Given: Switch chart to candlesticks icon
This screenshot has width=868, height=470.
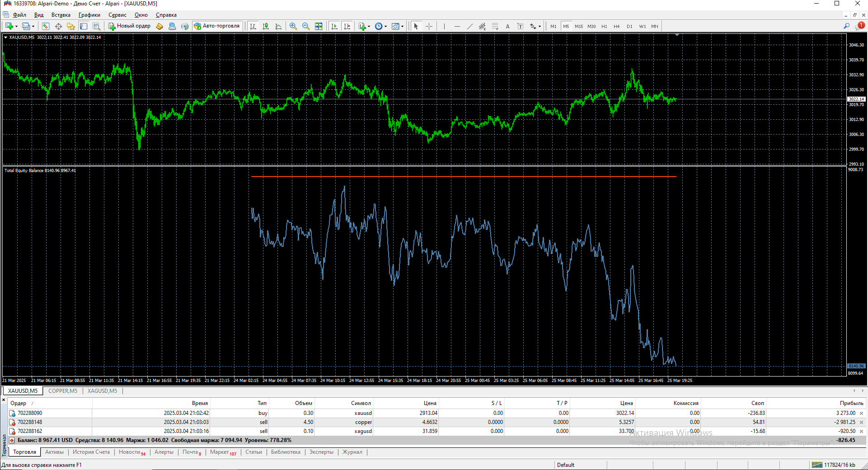Looking at the screenshot, I should coord(266,26).
